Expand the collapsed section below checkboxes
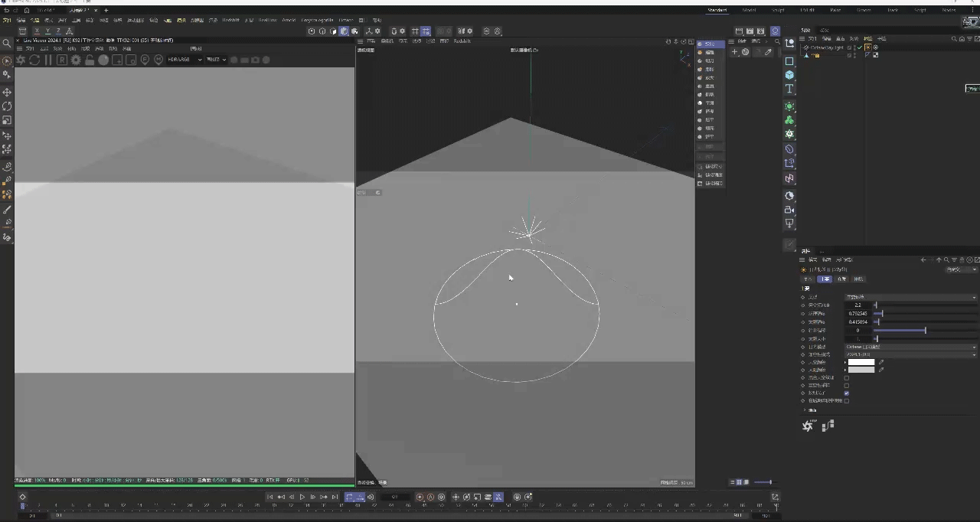Image resolution: width=980 pixels, height=522 pixels. pyautogui.click(x=805, y=410)
